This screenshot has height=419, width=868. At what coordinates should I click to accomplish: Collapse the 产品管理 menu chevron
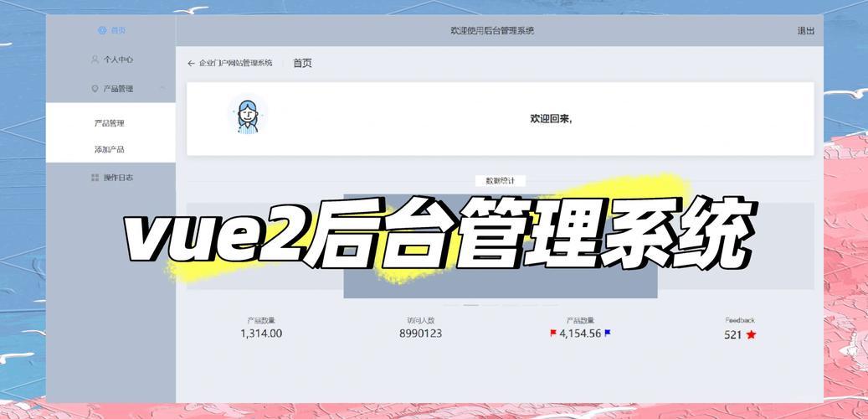click(162, 89)
